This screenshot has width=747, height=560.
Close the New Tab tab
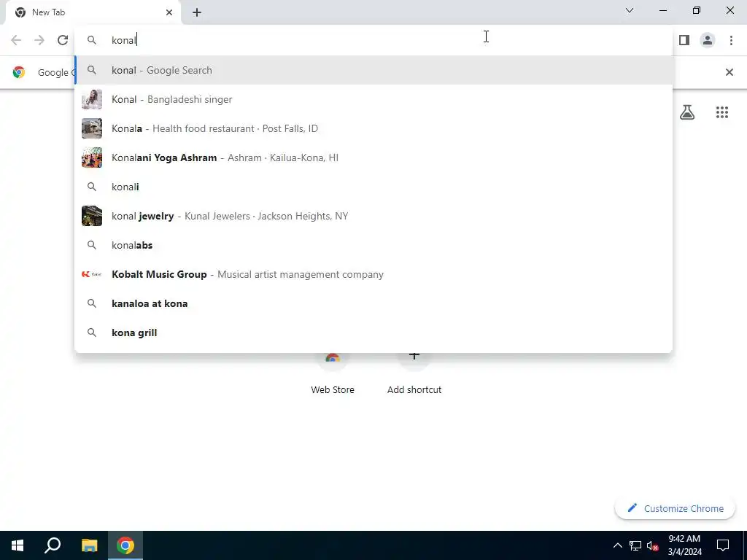[169, 12]
